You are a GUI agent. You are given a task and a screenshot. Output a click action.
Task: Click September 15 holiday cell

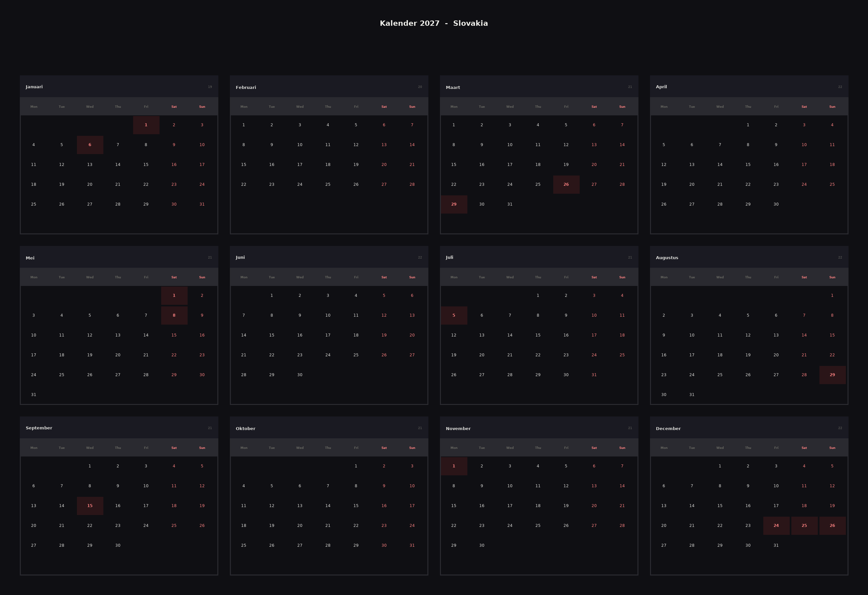(90, 505)
